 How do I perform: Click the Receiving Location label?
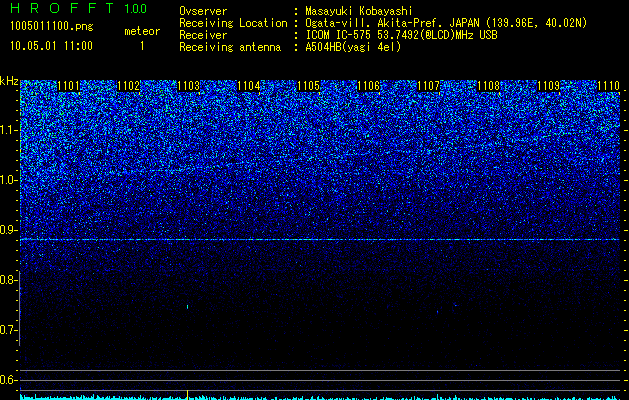click(x=233, y=23)
